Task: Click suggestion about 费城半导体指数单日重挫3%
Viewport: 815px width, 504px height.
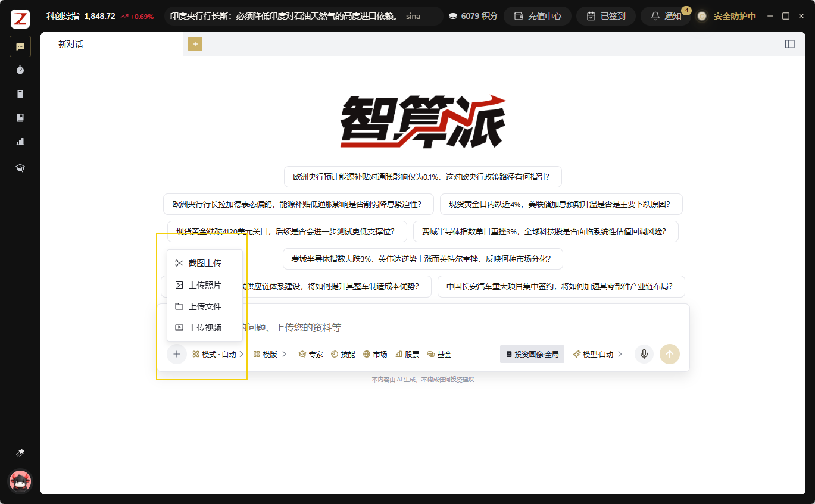Action: [x=546, y=231]
